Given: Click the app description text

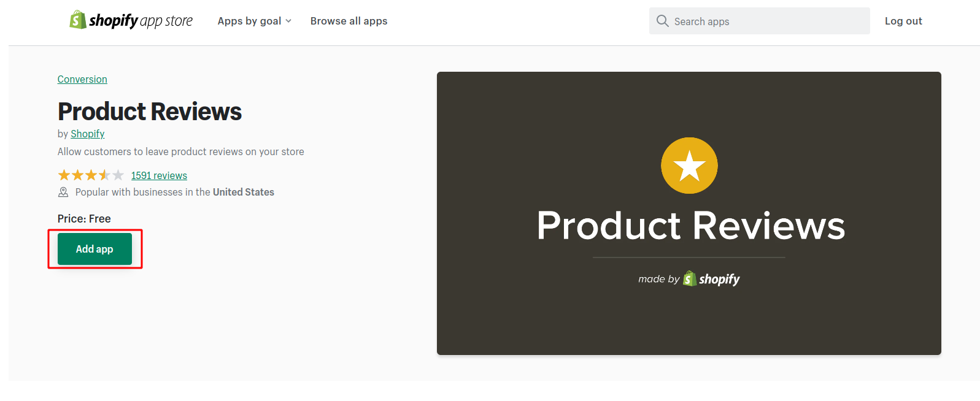Looking at the screenshot, I should pyautogui.click(x=181, y=151).
